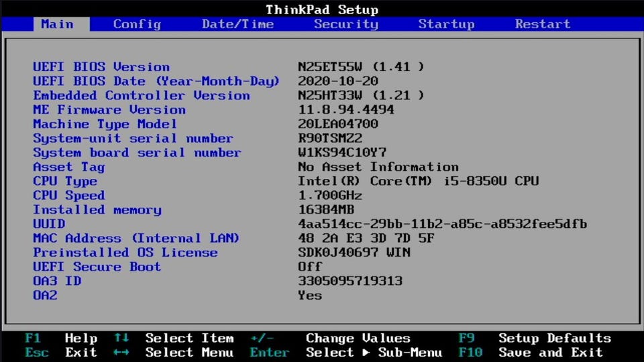Select the value N25HT33W (1.21)
This screenshot has height=362, width=644.
[361, 95]
